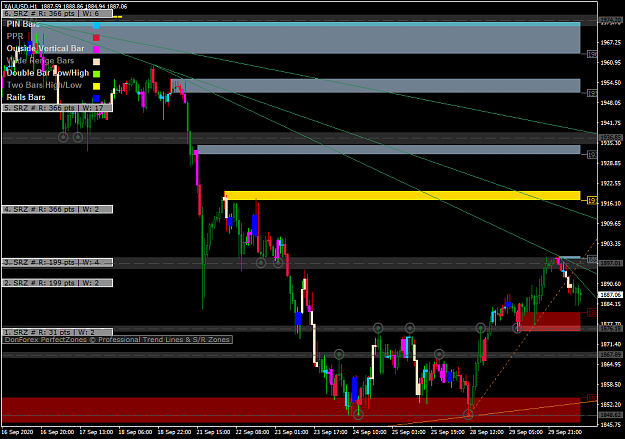Select the Double Bar Low/High legend label
The width and height of the screenshot is (625, 439).
[x=47, y=73]
